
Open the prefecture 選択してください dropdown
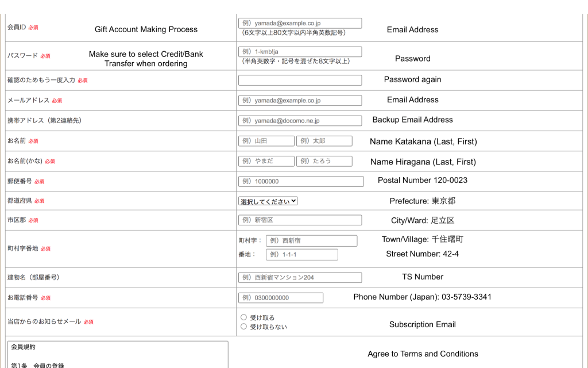pos(268,201)
